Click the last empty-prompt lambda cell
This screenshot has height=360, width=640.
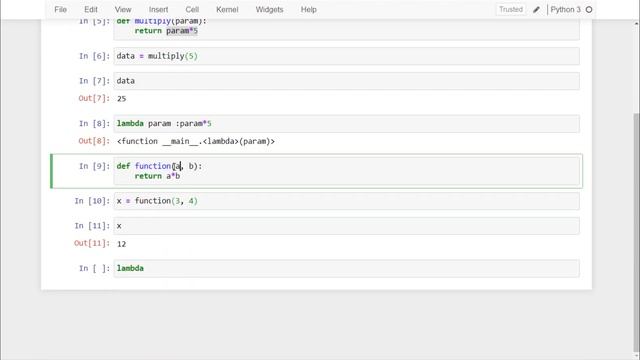coord(347,269)
